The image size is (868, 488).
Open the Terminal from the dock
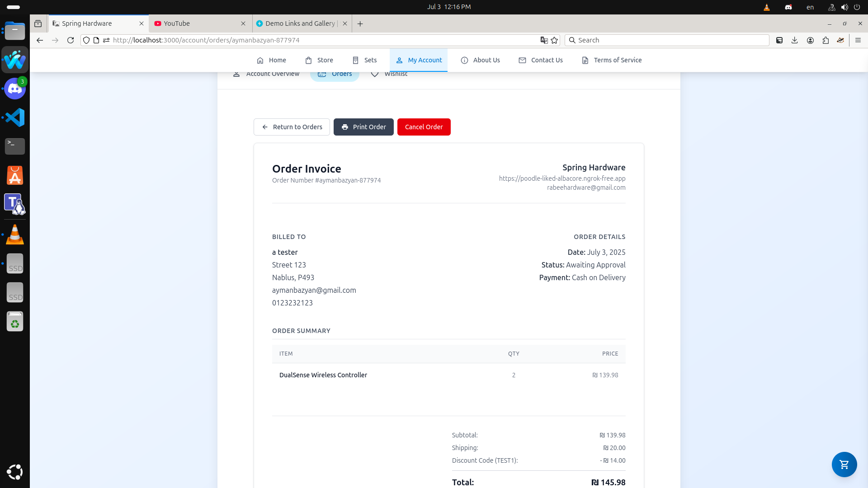click(x=15, y=146)
